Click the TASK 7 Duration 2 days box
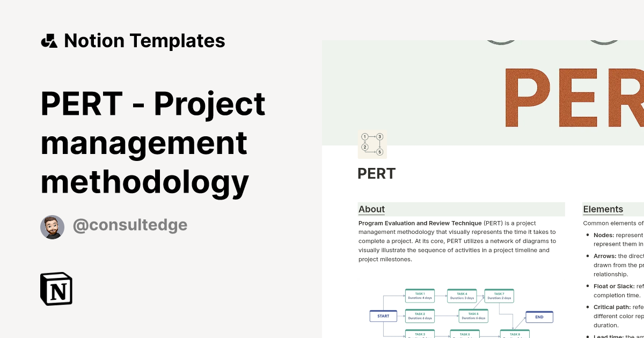644x338 pixels. tap(500, 295)
